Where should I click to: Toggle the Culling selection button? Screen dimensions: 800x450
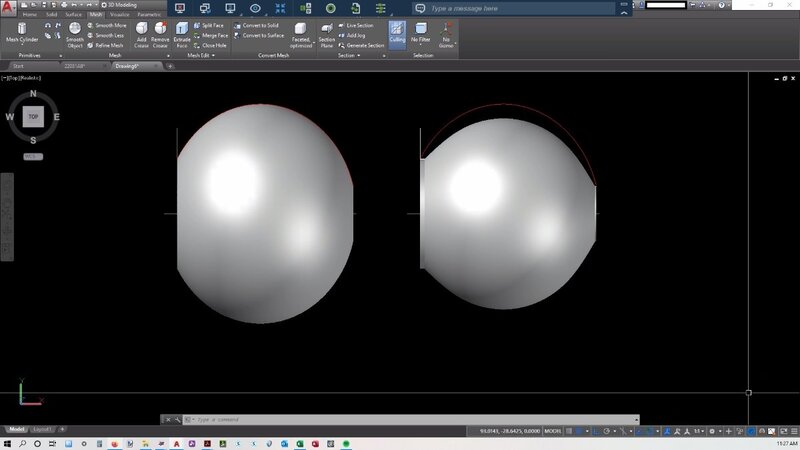[x=397, y=33]
